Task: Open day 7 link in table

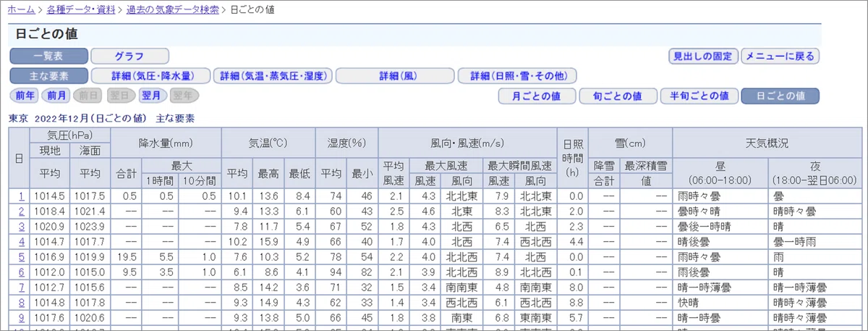Action: [22, 287]
